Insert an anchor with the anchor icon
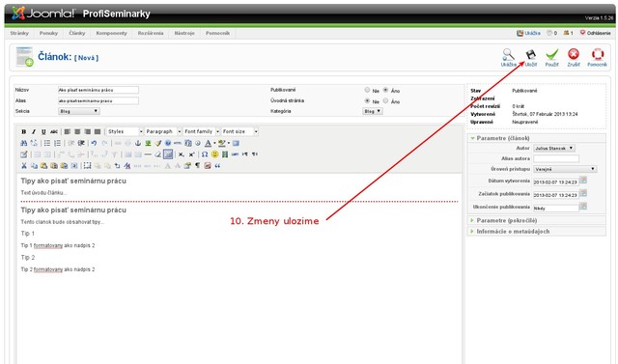Screen dimensions: 618x364 (x=138, y=143)
